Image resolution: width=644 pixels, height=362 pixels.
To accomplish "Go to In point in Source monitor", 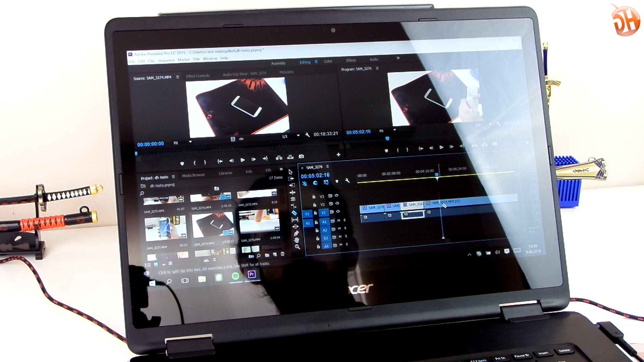I will click(220, 161).
